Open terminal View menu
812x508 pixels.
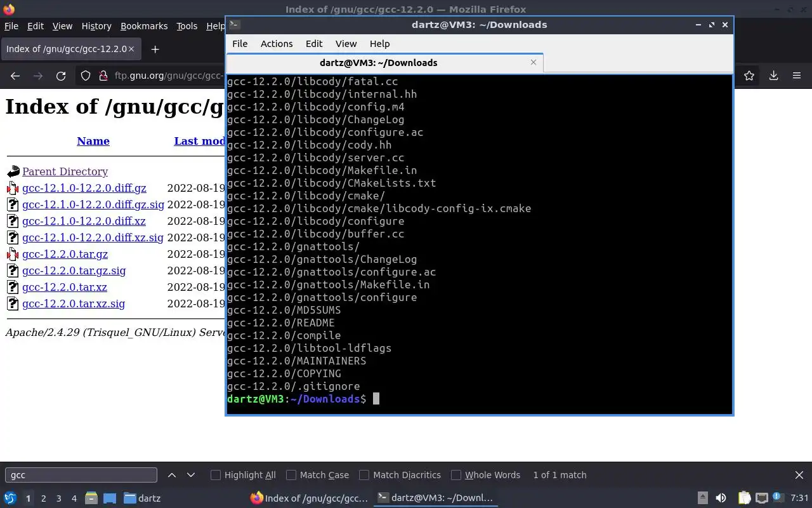[346, 44]
